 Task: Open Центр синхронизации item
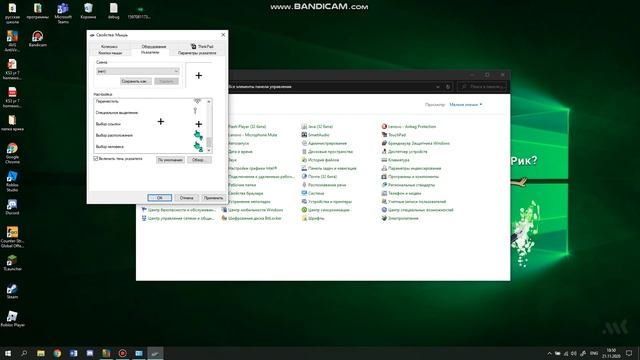pos(326,210)
